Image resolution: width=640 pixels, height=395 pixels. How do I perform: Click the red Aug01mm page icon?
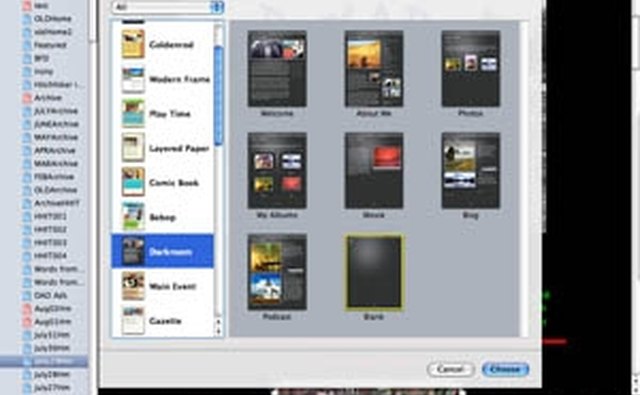(x=27, y=322)
